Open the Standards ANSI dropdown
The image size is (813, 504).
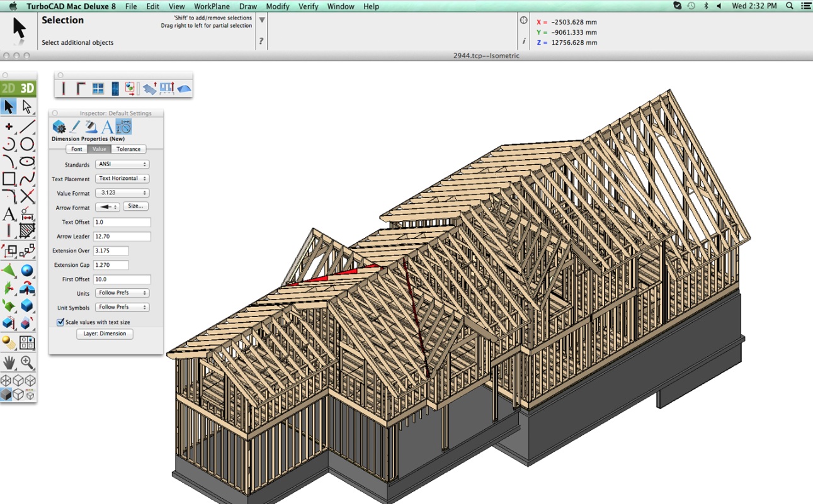point(122,164)
